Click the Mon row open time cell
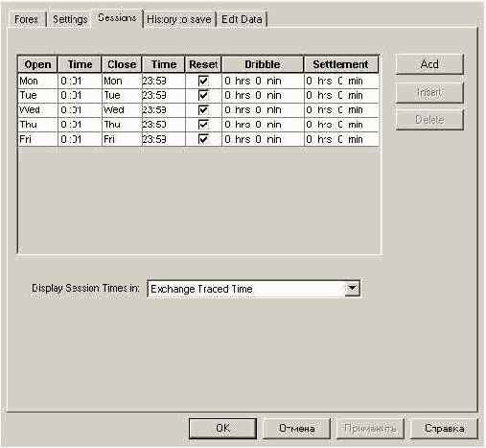Viewport: 486px width, 448px height. [80, 81]
